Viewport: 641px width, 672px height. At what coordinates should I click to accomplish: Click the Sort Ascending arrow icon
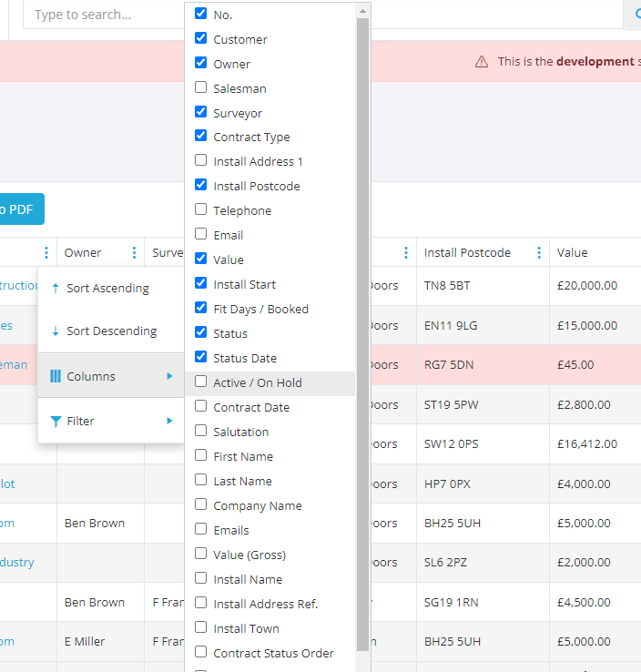[56, 288]
